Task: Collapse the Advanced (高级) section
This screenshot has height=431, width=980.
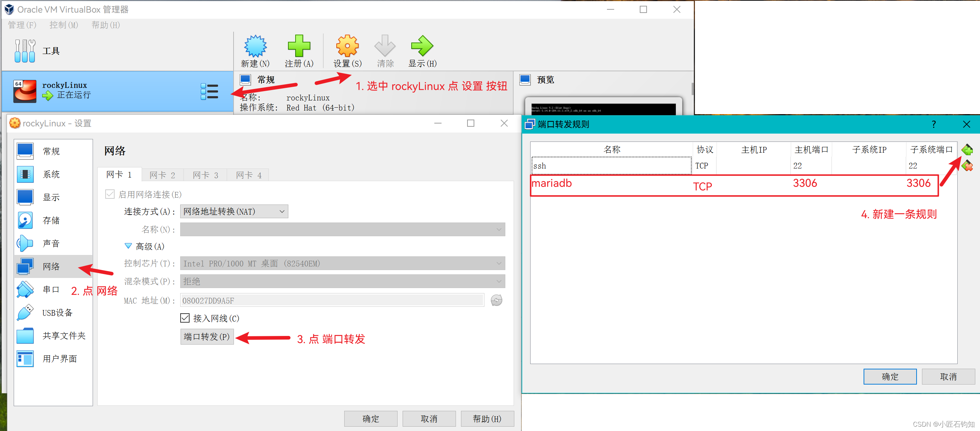Action: 128,246
